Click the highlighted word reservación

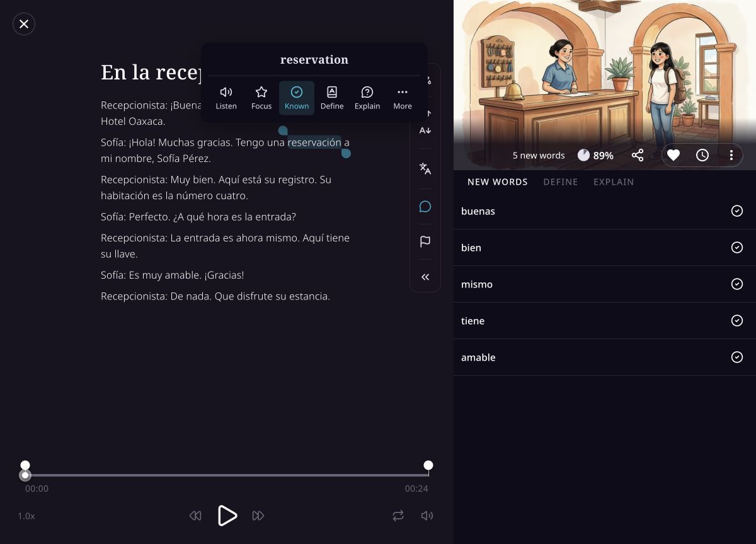tap(314, 142)
